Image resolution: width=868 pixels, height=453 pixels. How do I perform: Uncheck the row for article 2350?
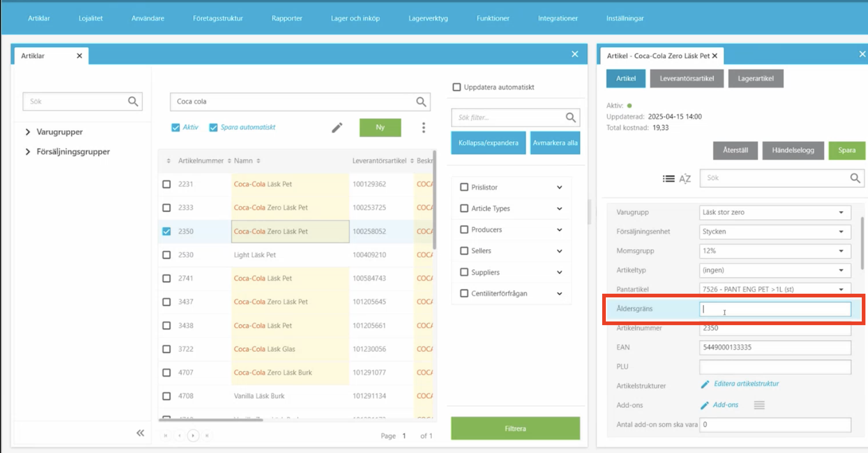pyautogui.click(x=166, y=231)
